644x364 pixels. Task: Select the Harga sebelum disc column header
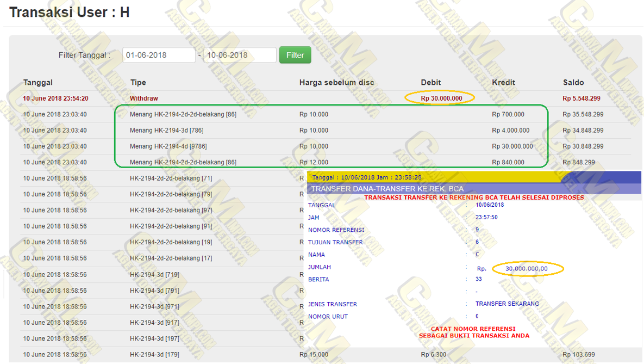coord(336,83)
